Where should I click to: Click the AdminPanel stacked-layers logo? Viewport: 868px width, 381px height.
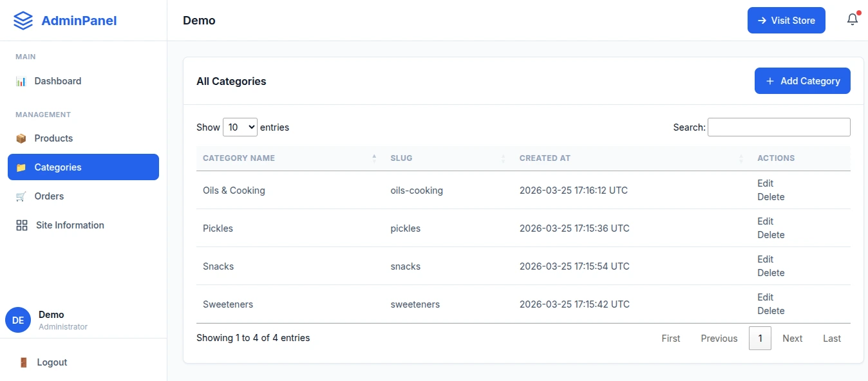pos(22,20)
